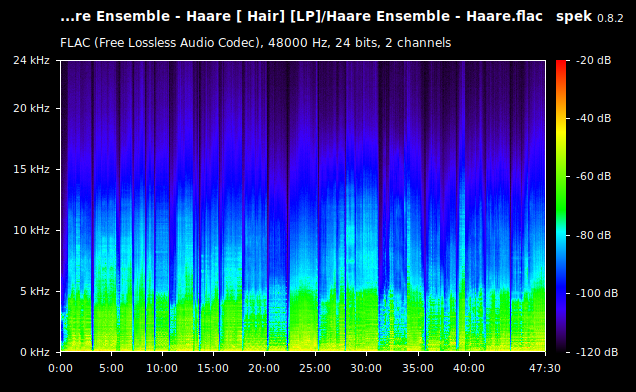Click the '20 kHz' frequency axis label

[31, 108]
